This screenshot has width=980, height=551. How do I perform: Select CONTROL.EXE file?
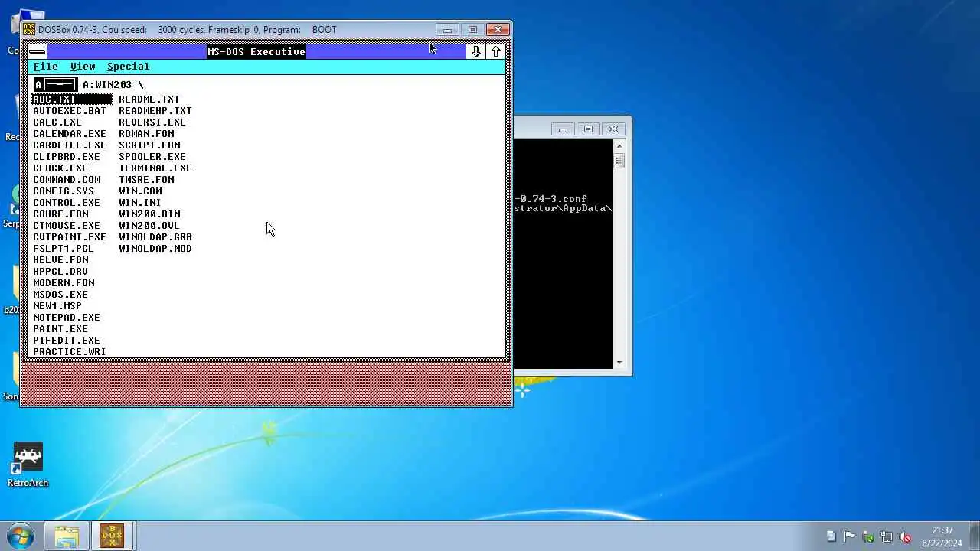(x=67, y=203)
